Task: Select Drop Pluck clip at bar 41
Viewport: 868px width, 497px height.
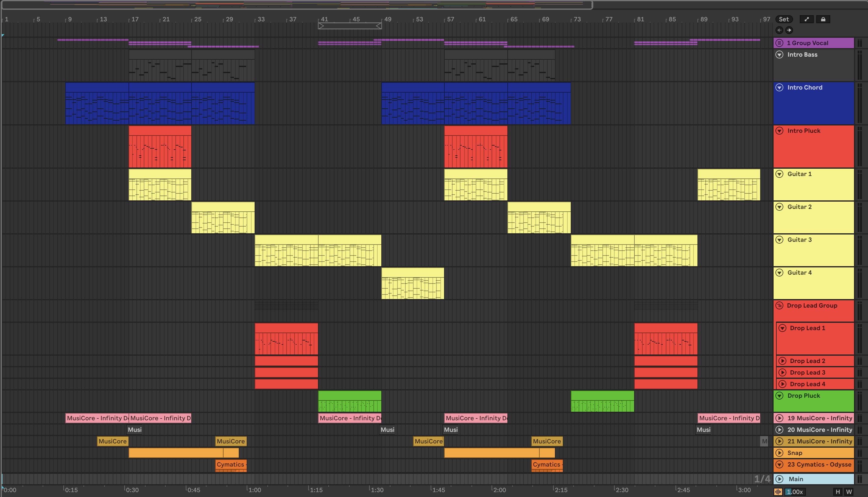Action: click(x=350, y=395)
